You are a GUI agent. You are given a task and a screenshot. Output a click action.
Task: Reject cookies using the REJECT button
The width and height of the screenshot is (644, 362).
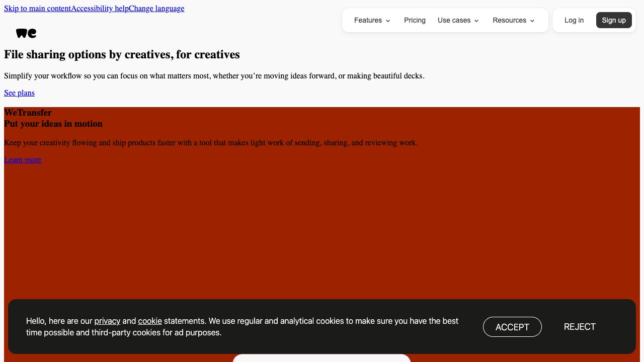[x=580, y=327]
